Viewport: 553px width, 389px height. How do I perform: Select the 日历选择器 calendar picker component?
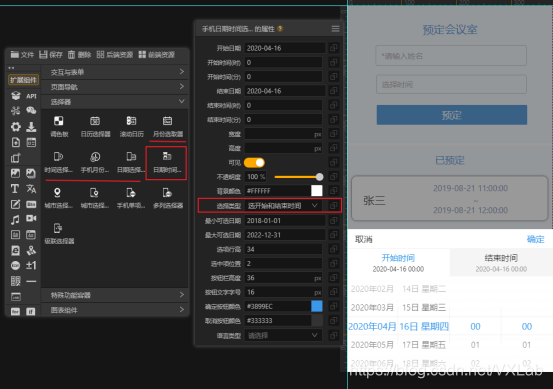click(x=95, y=126)
